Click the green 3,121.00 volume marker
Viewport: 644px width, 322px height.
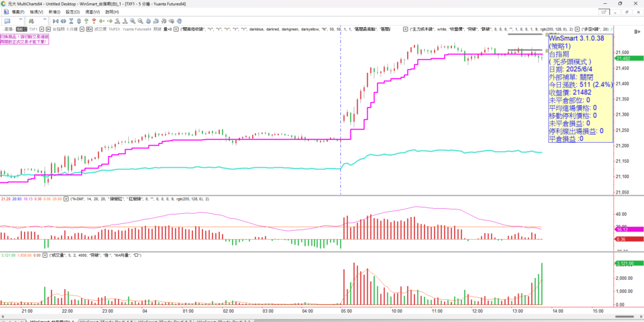pyautogui.click(x=628, y=264)
